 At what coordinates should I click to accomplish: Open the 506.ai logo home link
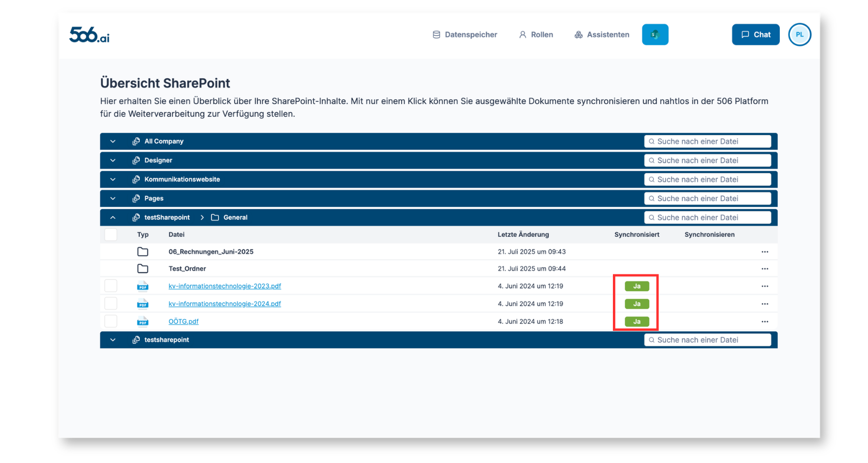click(89, 35)
